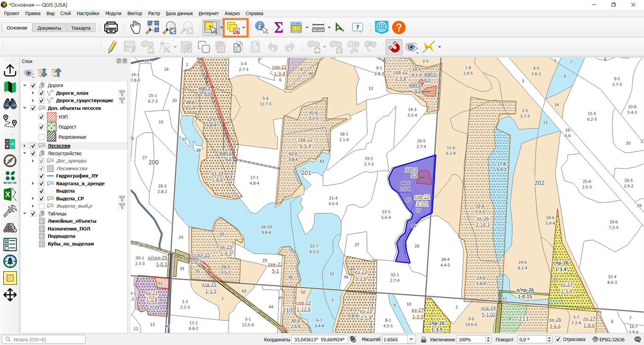Select the Pan map hand tool

[x=135, y=28]
